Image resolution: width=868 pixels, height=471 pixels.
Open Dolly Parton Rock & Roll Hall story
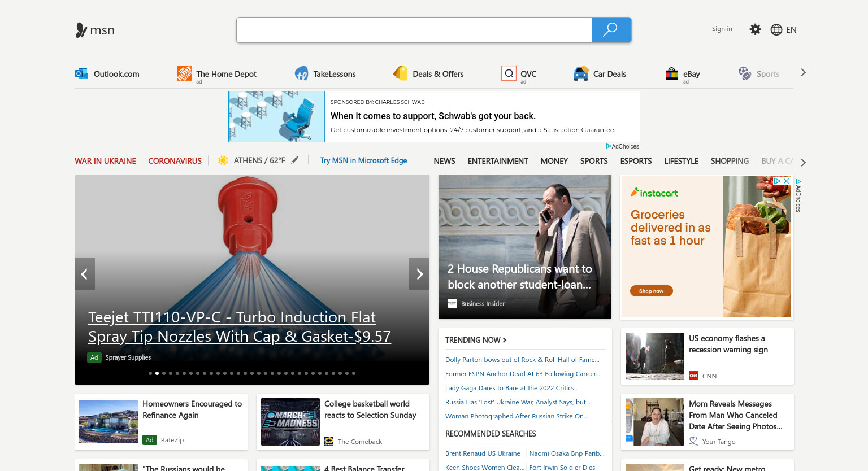(x=522, y=360)
